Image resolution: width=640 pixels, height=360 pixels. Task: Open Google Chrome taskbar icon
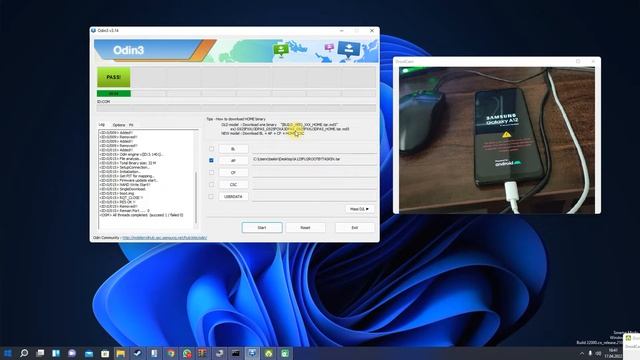tap(171, 353)
